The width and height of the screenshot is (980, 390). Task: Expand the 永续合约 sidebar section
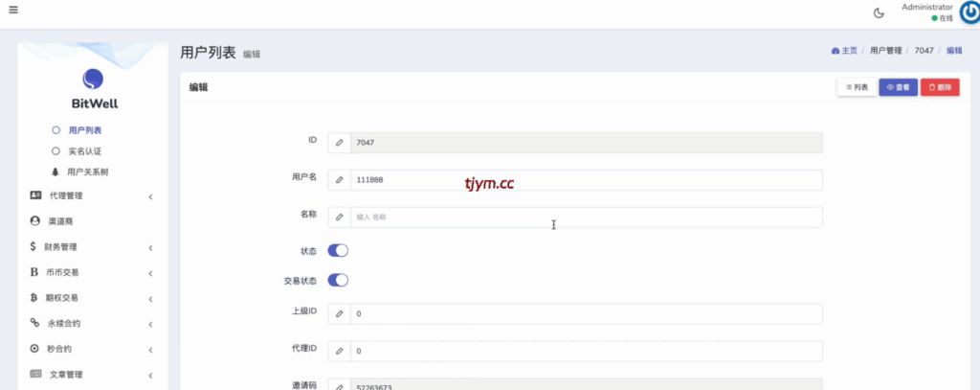click(x=91, y=324)
